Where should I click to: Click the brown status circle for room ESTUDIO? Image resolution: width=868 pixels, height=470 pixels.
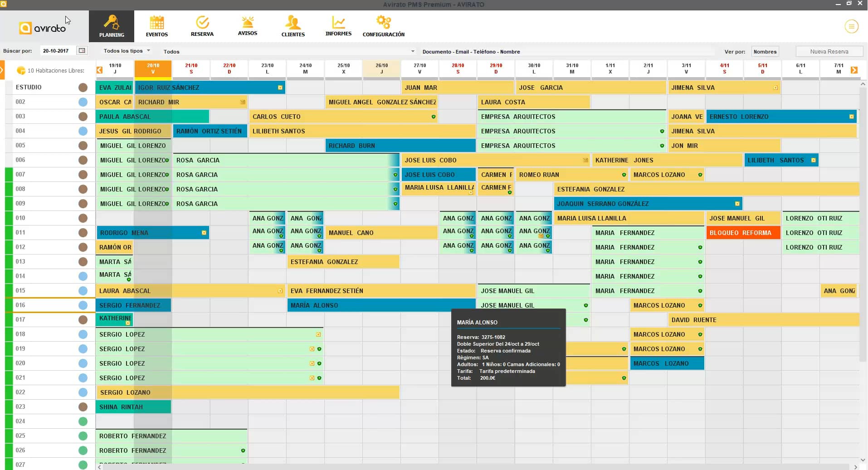click(83, 88)
